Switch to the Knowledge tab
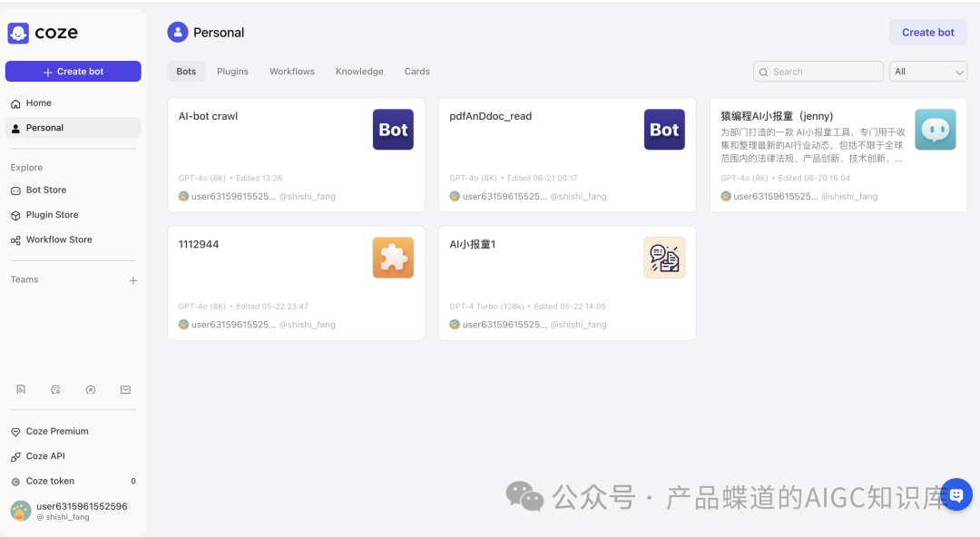Viewport: 980px width, 537px height. 359,72
